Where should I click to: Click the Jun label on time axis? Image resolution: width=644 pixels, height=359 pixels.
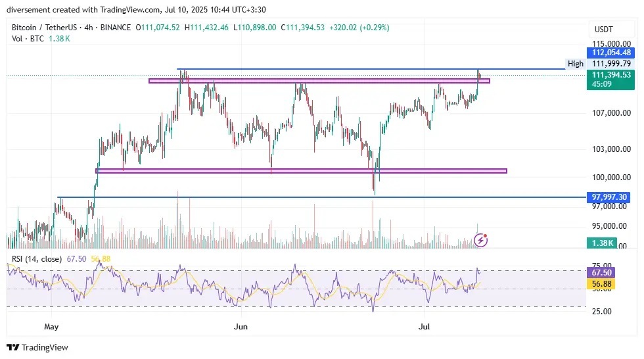241,326
